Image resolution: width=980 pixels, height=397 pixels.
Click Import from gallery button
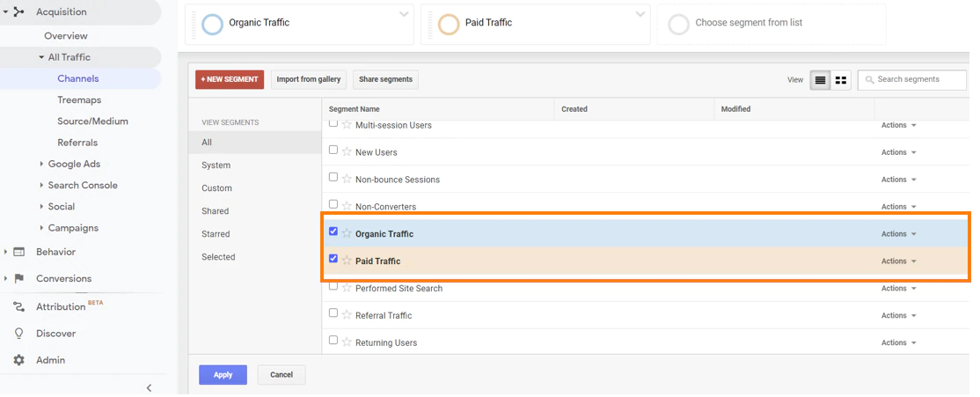[309, 79]
